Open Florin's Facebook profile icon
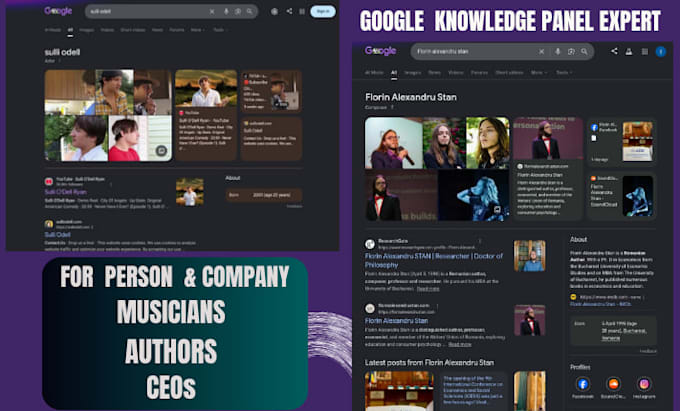This screenshot has height=411, width=680. point(582,384)
